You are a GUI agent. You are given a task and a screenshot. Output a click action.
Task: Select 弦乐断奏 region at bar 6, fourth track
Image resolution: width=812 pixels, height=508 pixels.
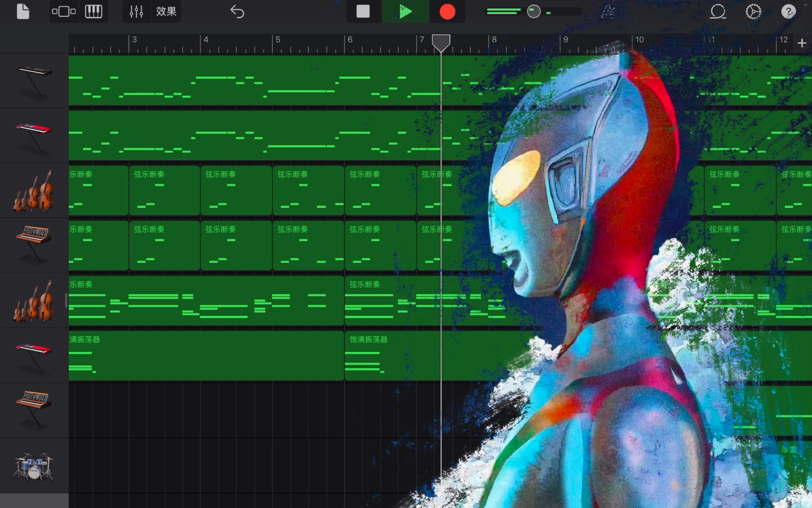(381, 245)
